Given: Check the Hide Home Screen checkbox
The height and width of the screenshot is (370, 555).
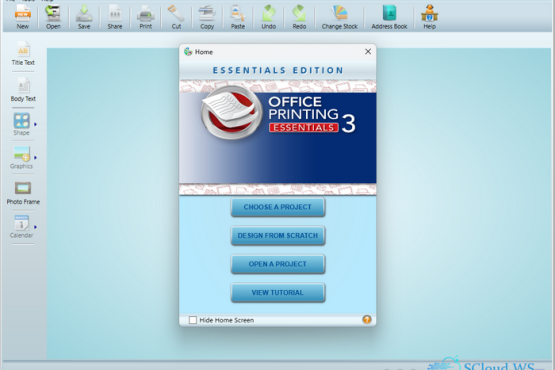Looking at the screenshot, I should [x=193, y=320].
